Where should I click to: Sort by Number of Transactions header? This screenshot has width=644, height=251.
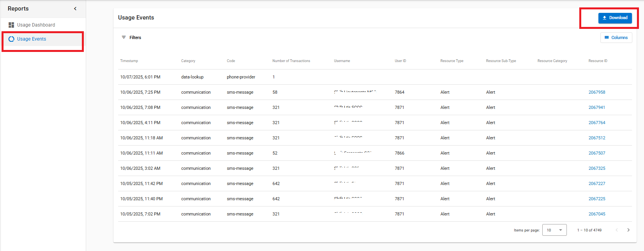pyautogui.click(x=291, y=61)
